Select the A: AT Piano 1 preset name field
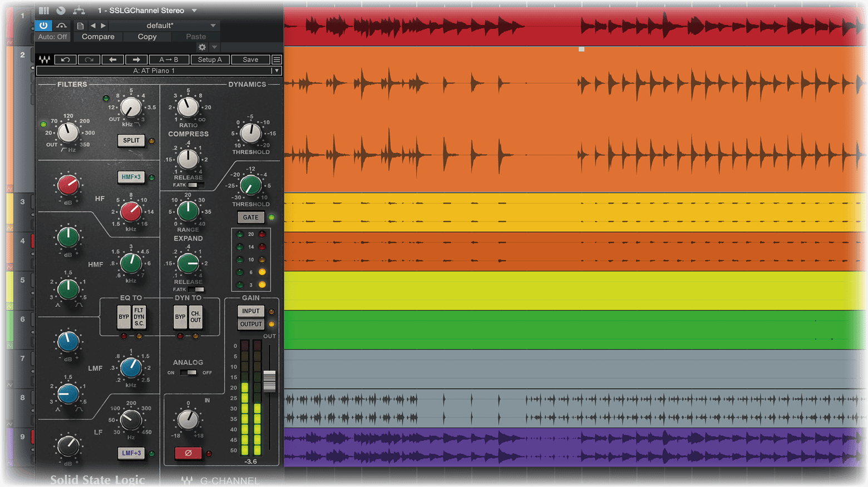This screenshot has height=487, width=868. pos(154,71)
